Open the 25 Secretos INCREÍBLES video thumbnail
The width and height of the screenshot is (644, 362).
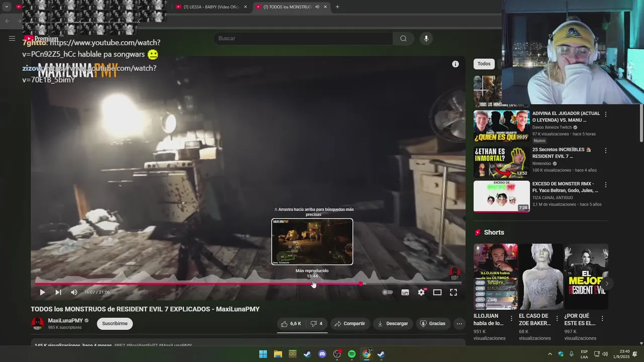click(x=502, y=162)
